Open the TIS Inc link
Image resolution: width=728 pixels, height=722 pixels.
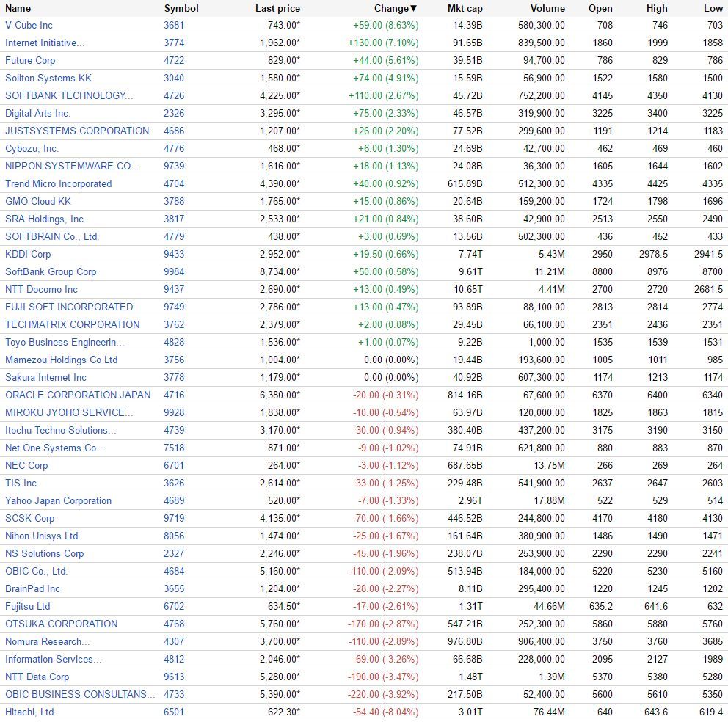pyautogui.click(x=21, y=484)
